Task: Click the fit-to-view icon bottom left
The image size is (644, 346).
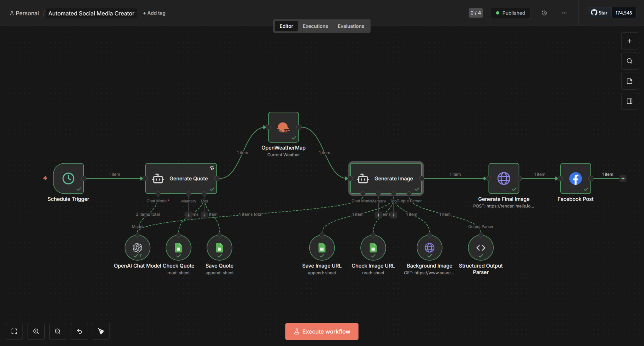Action: coord(14,331)
